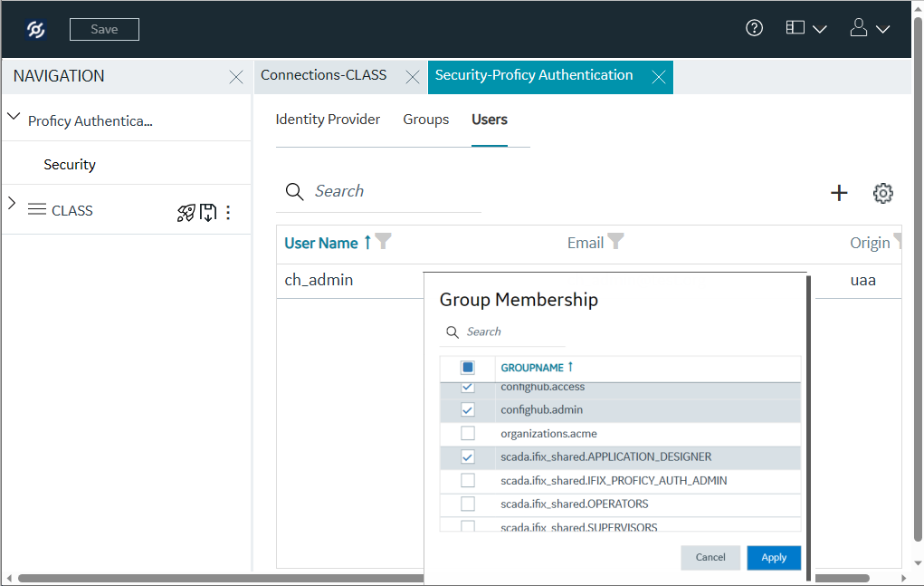The image size is (924, 586).
Task: Toggle the select-all groups checkbox
Action: pyautogui.click(x=467, y=368)
